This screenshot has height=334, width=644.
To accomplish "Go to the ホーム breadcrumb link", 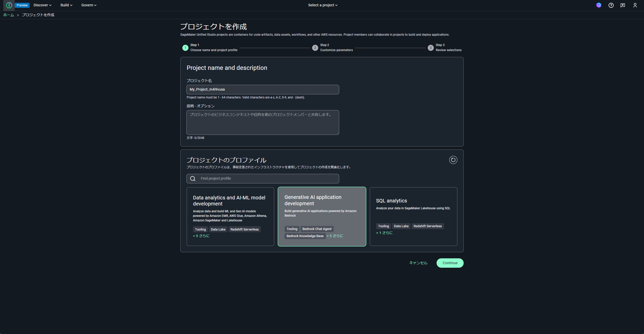I will (x=8, y=15).
